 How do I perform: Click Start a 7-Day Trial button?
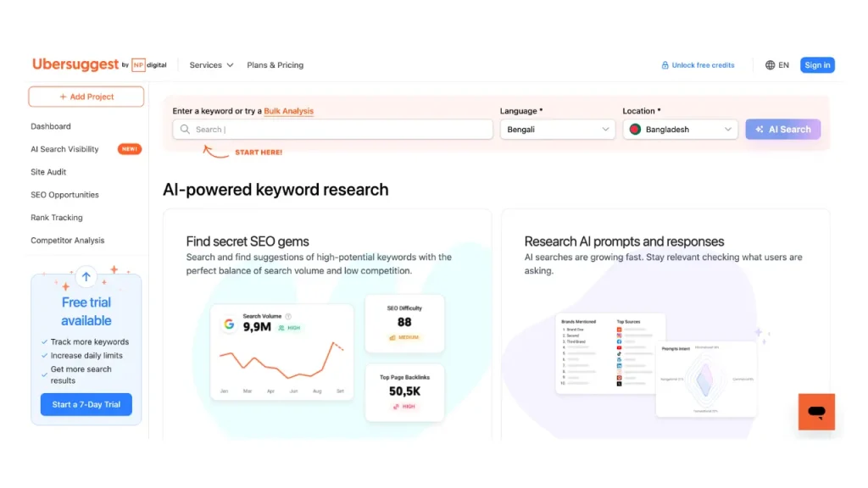tap(86, 404)
